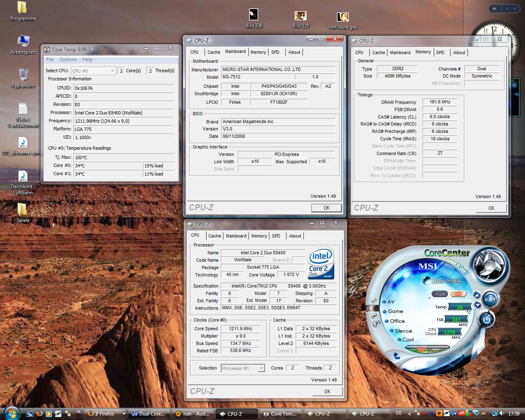The width and height of the screenshot is (525, 420).
Task: Switch to the 'Dual Core...' taskbar window
Action: (148, 414)
